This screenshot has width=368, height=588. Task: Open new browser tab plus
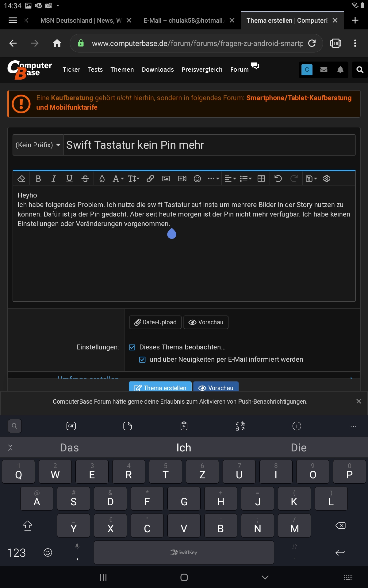point(355,20)
